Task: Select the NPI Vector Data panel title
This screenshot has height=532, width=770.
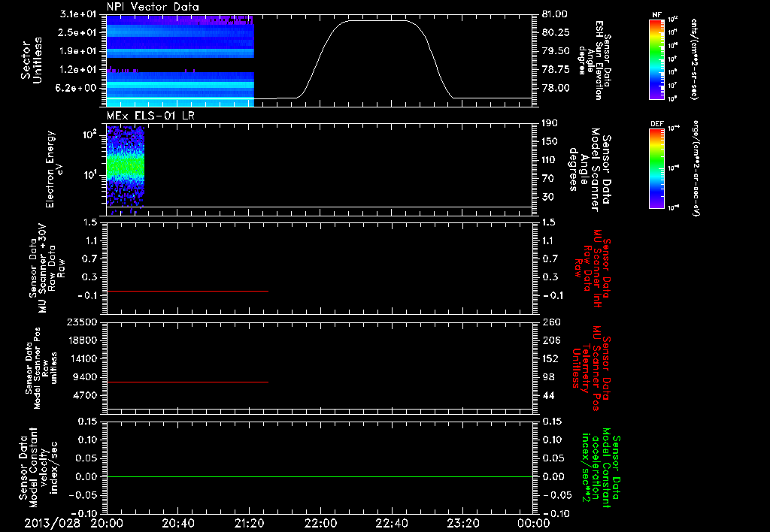Action: tap(153, 7)
